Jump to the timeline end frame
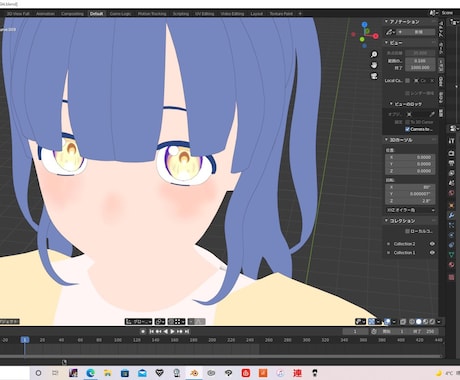 (187, 331)
